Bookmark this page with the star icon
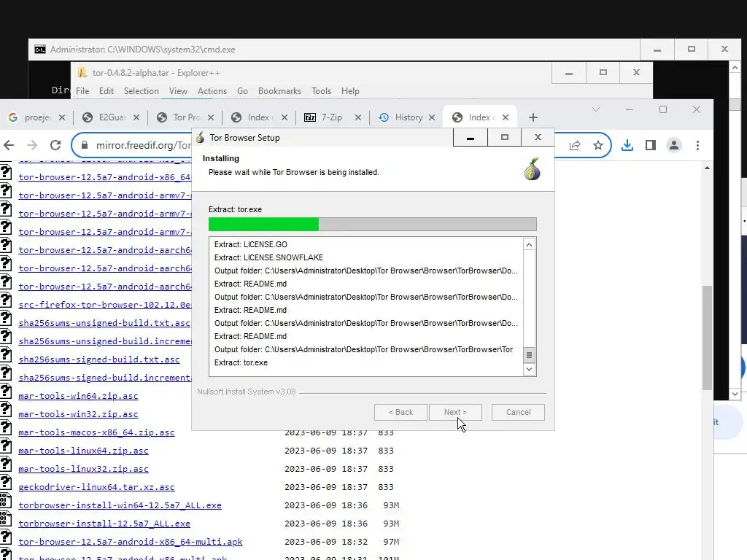The image size is (747, 560). 598,145
